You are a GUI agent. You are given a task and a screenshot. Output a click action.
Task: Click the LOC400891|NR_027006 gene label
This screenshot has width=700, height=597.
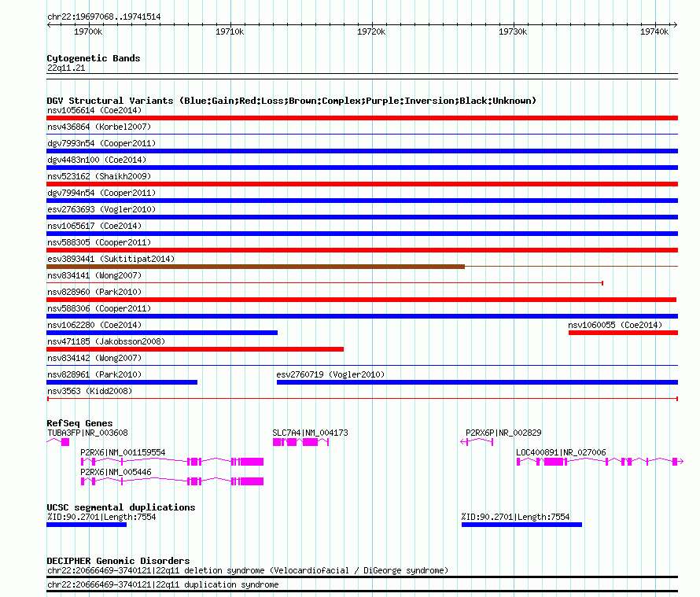coord(561,452)
